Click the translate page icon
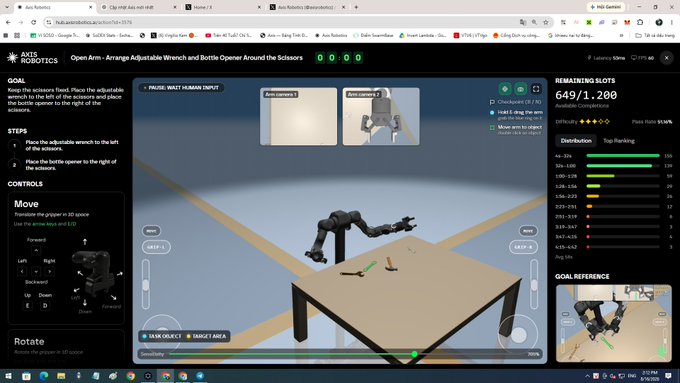This screenshot has width=680, height=383. click(x=523, y=22)
